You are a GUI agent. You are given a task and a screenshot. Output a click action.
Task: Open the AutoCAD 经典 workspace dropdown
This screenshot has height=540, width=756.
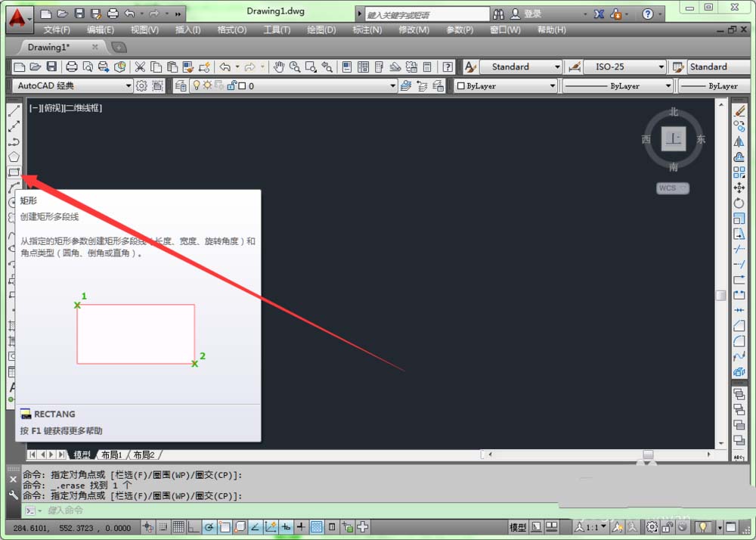point(73,85)
